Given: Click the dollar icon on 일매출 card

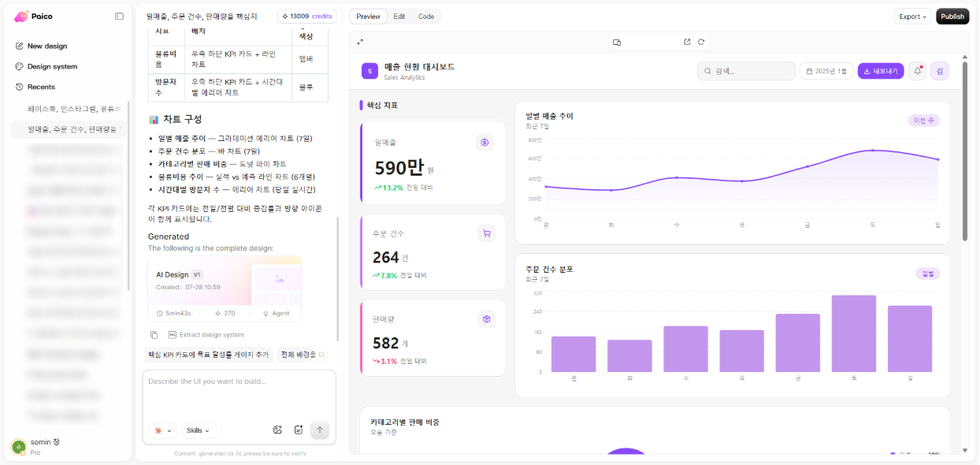Looking at the screenshot, I should (485, 143).
